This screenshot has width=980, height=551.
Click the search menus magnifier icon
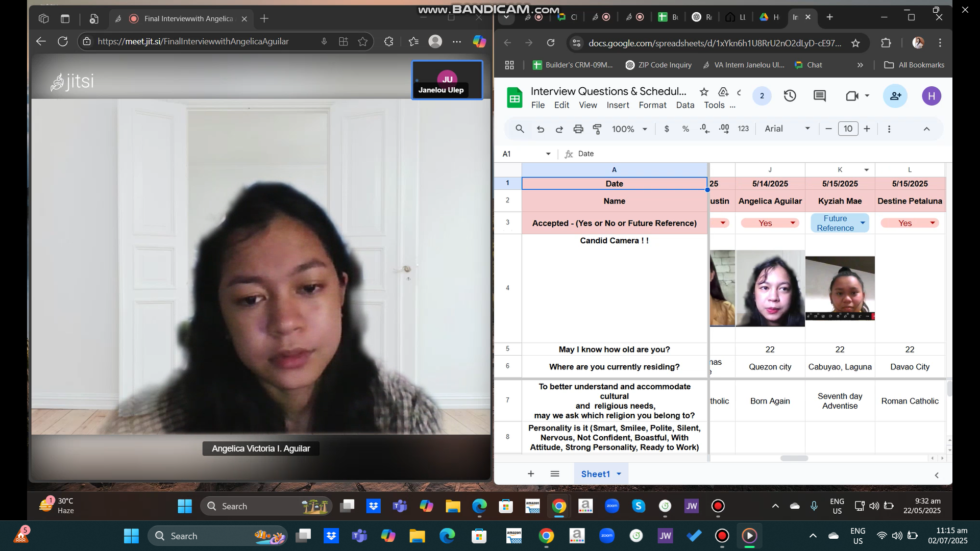coord(520,129)
